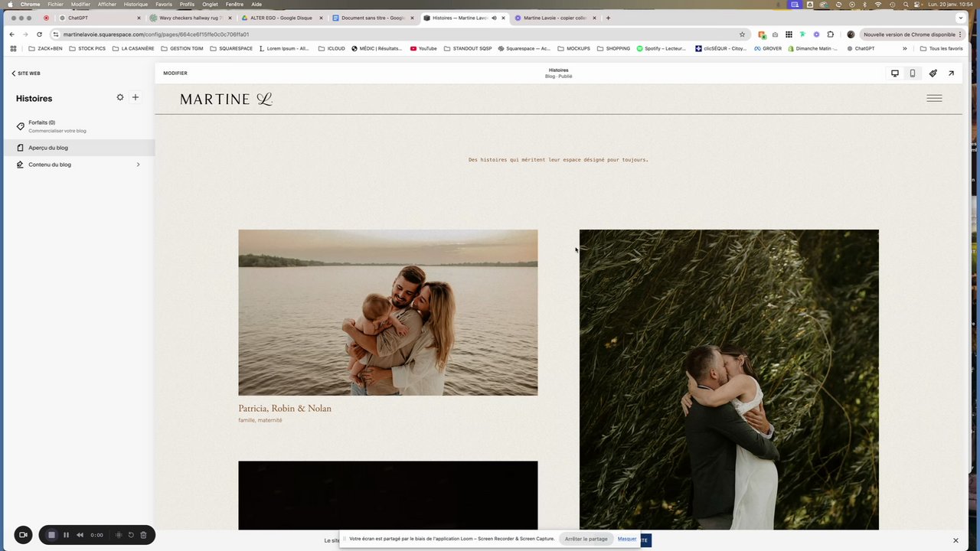Screen dimensions: 980x551
Task: Stop the Loom recording
Action: (51, 535)
